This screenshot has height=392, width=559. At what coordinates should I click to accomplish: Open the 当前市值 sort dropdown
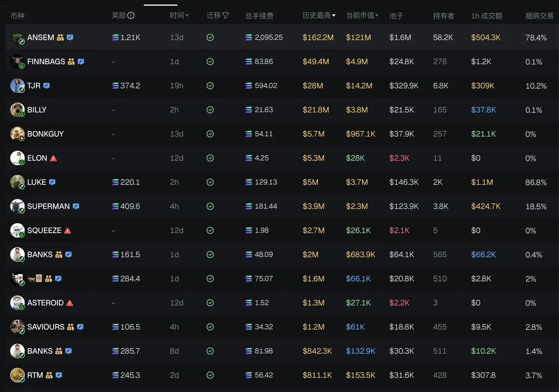click(377, 15)
